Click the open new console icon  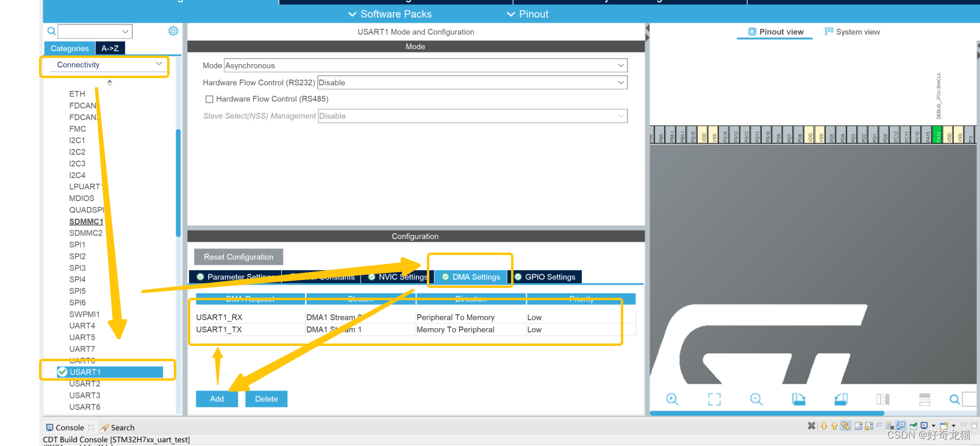[944, 426]
